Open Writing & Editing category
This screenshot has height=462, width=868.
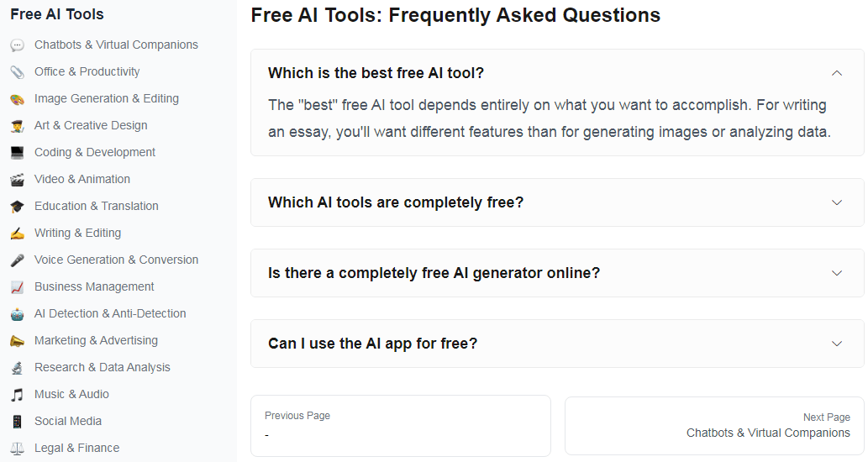77,234
